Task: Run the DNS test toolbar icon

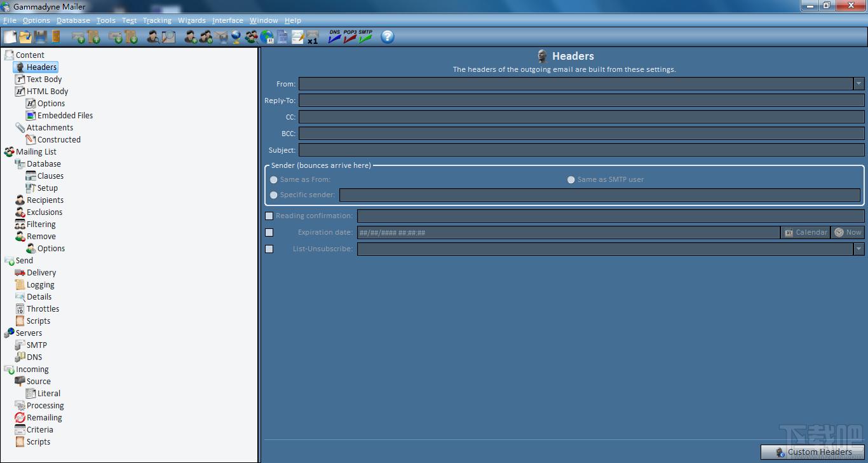Action: [x=335, y=37]
